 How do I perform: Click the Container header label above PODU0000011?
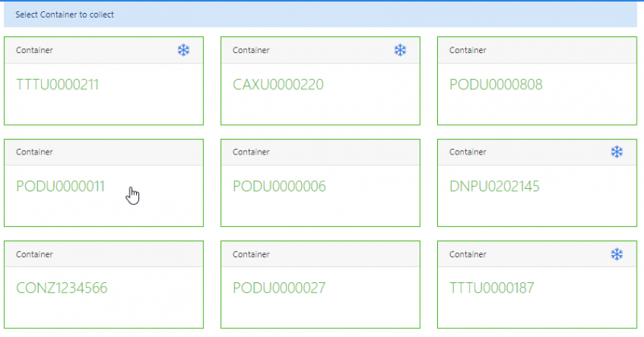pos(35,152)
